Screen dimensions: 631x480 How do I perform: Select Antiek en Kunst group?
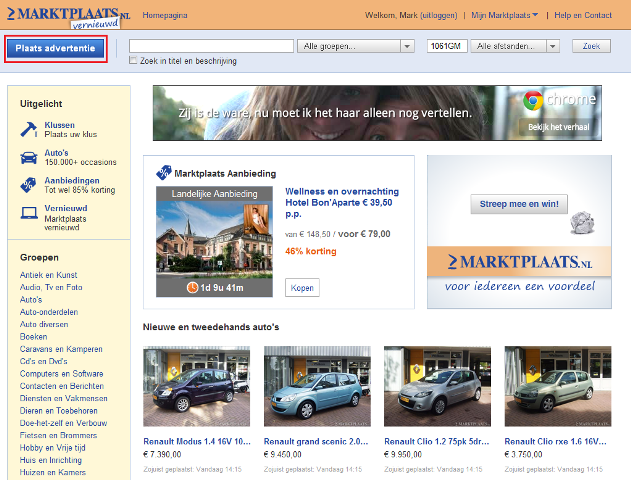48,275
